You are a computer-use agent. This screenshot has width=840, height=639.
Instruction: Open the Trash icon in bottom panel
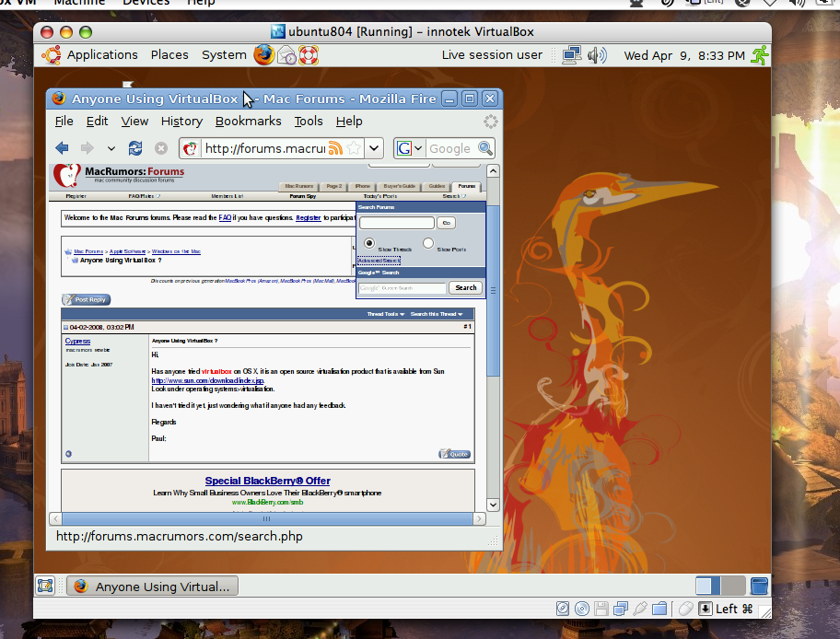click(x=759, y=586)
